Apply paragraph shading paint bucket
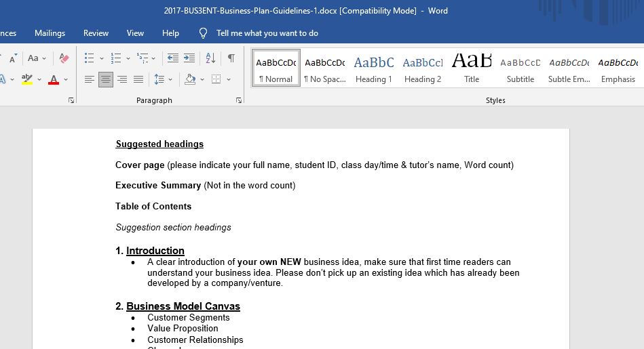The width and height of the screenshot is (644, 349). pyautogui.click(x=190, y=79)
